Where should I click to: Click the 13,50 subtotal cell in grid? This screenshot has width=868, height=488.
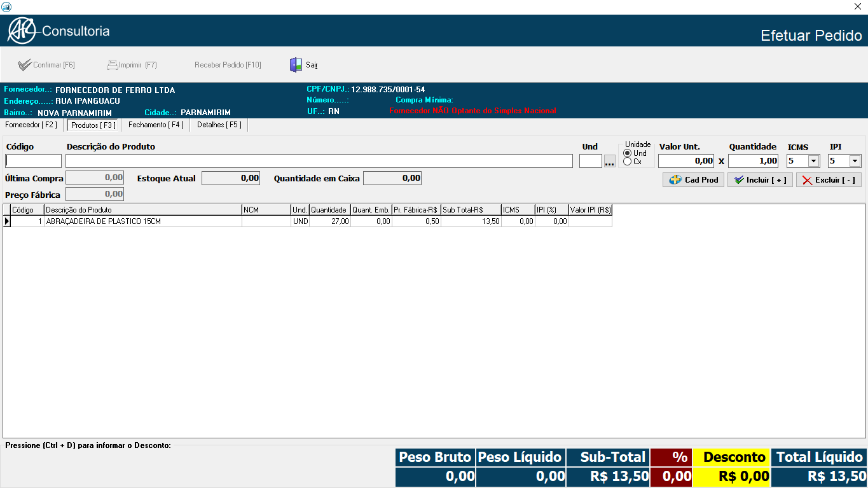click(x=471, y=221)
